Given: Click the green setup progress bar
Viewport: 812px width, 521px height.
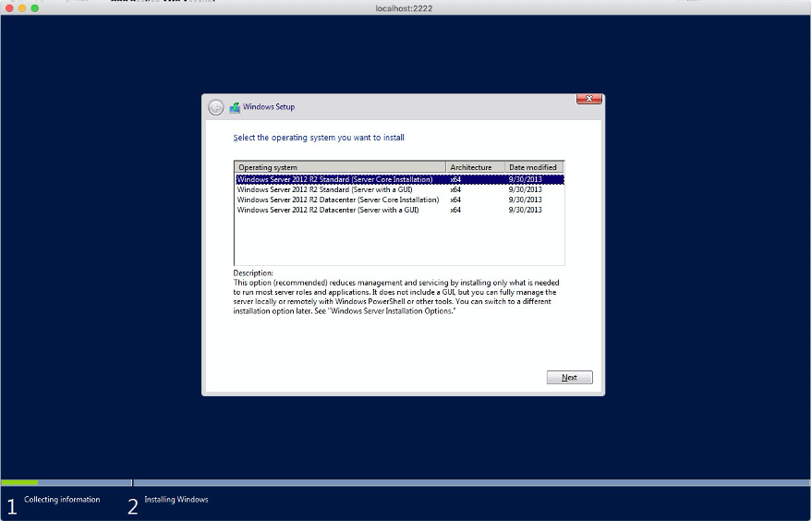Looking at the screenshot, I should pos(19,483).
